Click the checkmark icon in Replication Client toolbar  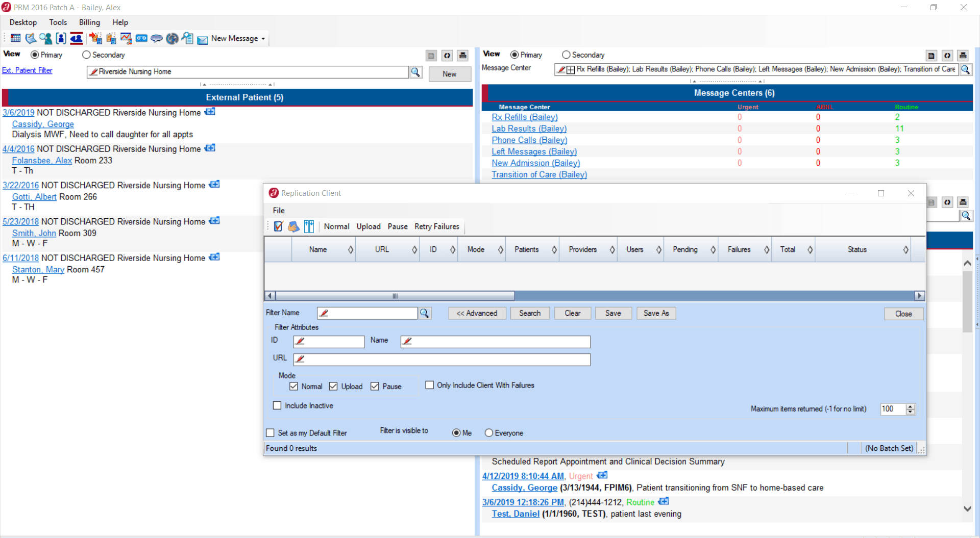[278, 226]
